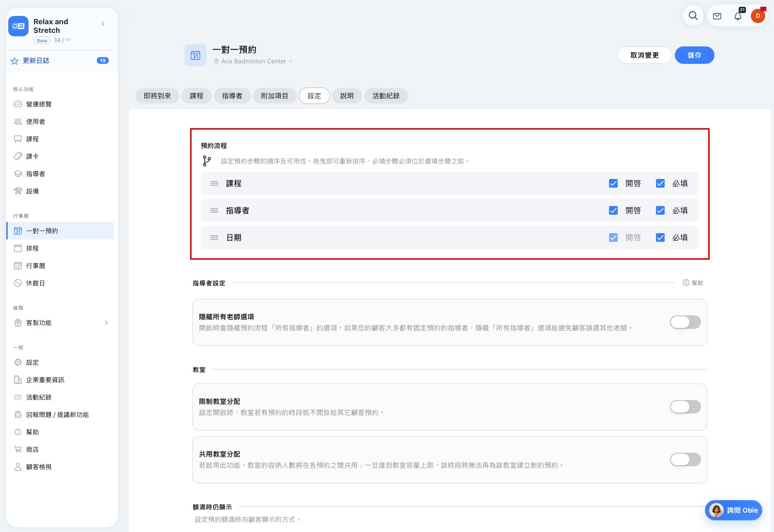
Task: Open the 行事曆 calendar icon
Action: tap(18, 266)
